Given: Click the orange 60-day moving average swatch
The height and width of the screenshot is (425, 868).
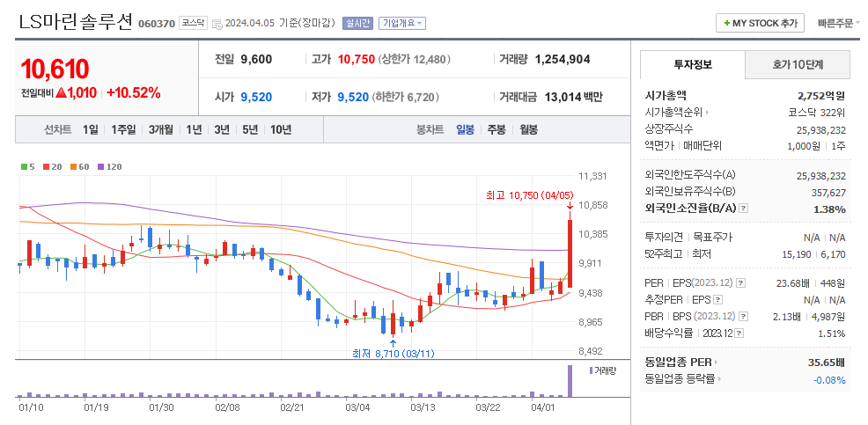Looking at the screenshot, I should point(74,166).
